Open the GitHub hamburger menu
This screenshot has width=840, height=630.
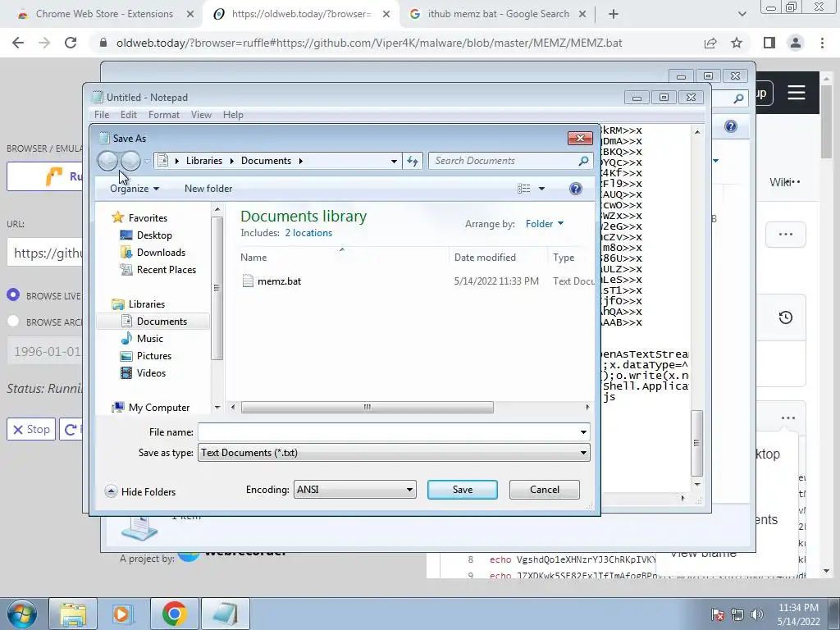pos(796,93)
